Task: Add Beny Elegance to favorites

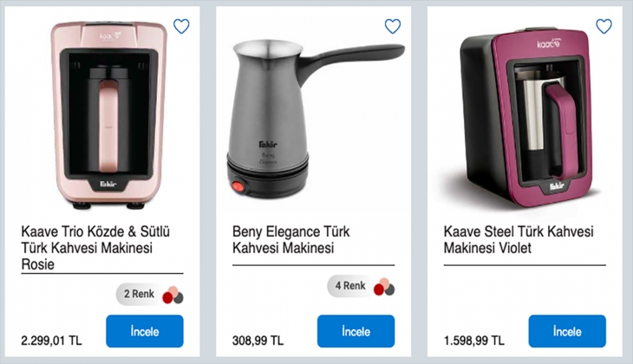Action: pos(393,26)
